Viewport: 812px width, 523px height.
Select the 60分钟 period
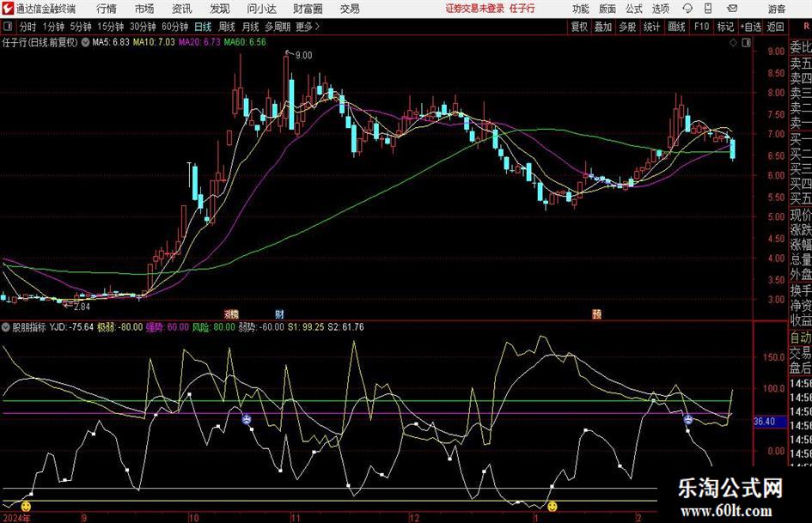tap(175, 27)
